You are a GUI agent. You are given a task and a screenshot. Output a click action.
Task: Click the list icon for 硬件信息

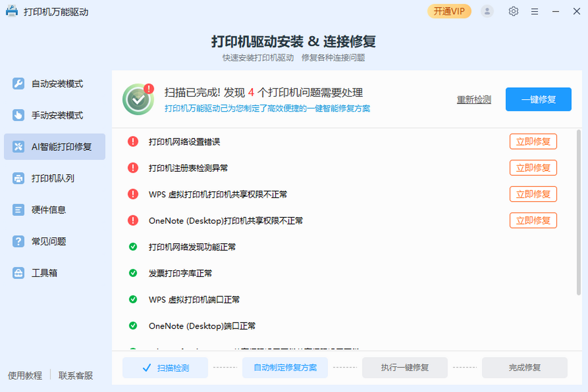[18, 209]
